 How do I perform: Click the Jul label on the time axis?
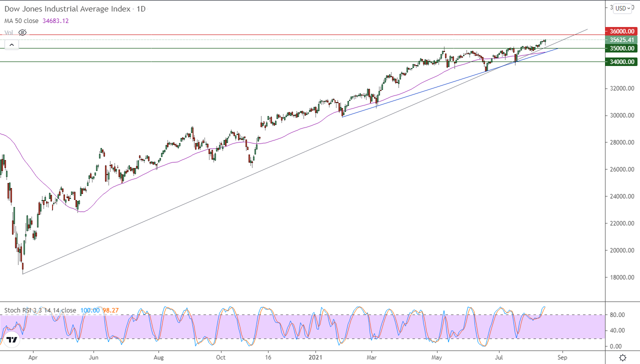click(499, 358)
